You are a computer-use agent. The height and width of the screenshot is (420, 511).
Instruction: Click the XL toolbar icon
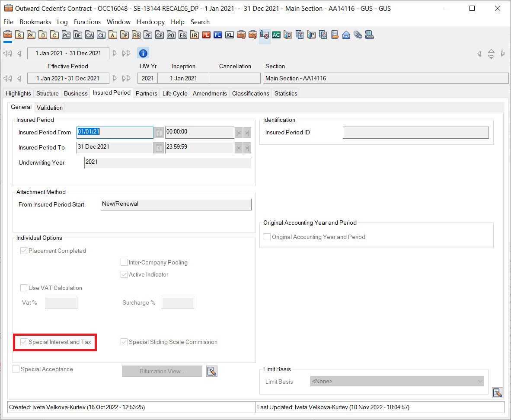tap(230, 35)
